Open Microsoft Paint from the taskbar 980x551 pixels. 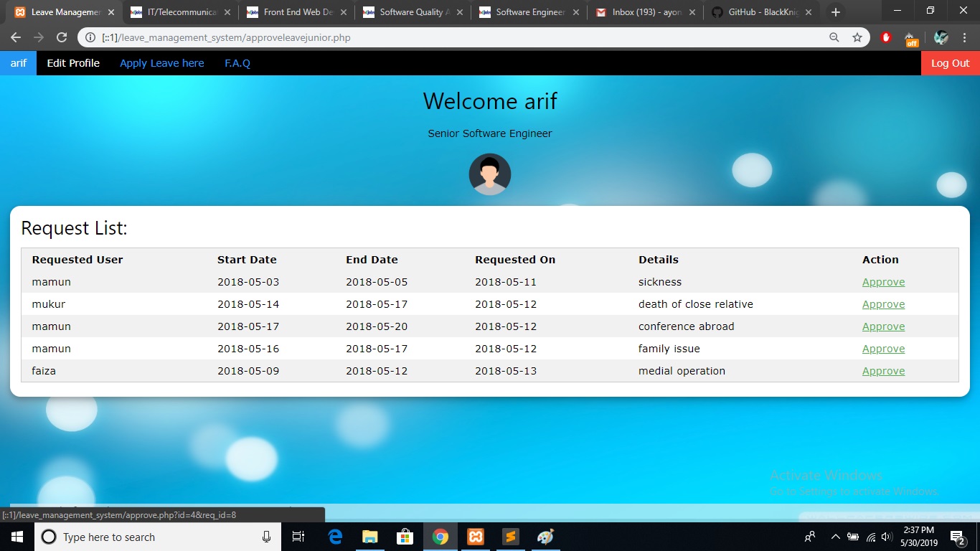coord(545,537)
